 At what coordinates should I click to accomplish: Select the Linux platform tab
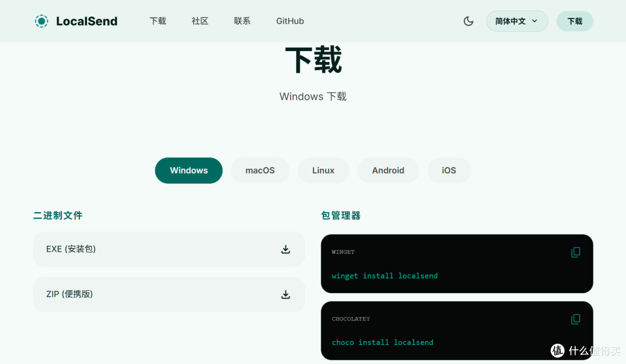tap(323, 170)
